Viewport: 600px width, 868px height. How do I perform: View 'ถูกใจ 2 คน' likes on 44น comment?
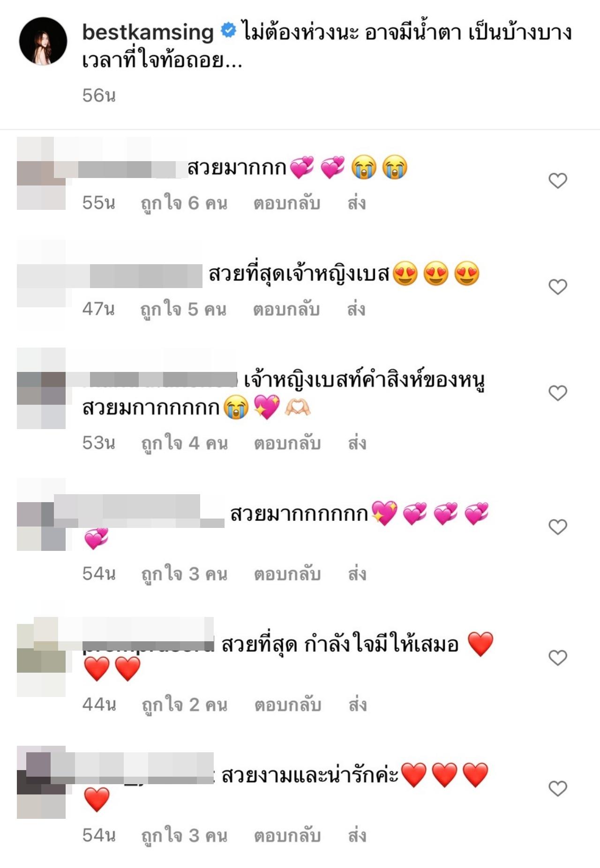pyautogui.click(x=185, y=705)
